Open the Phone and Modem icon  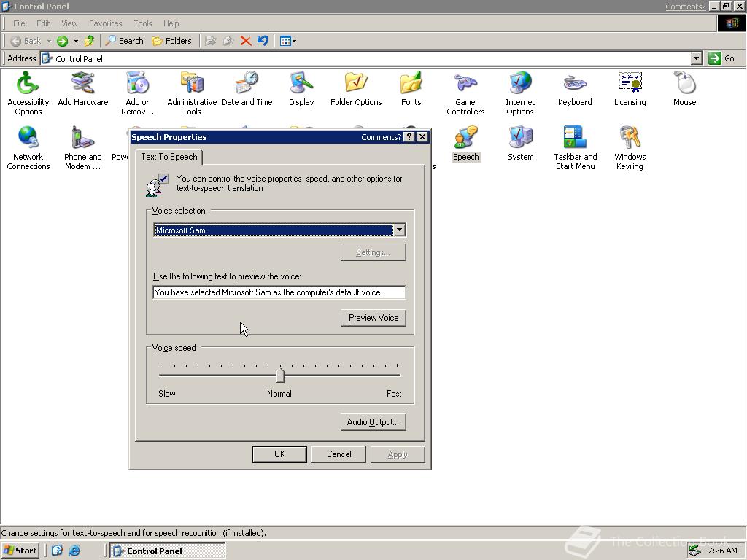pos(83,148)
